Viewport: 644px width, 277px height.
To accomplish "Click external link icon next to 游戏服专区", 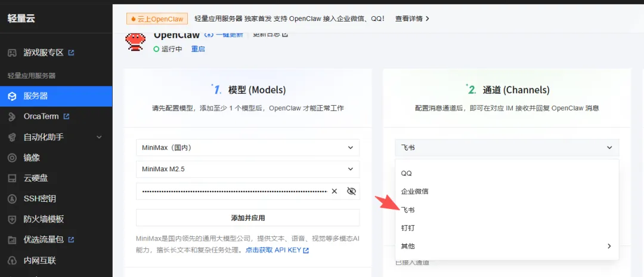I will (x=72, y=53).
